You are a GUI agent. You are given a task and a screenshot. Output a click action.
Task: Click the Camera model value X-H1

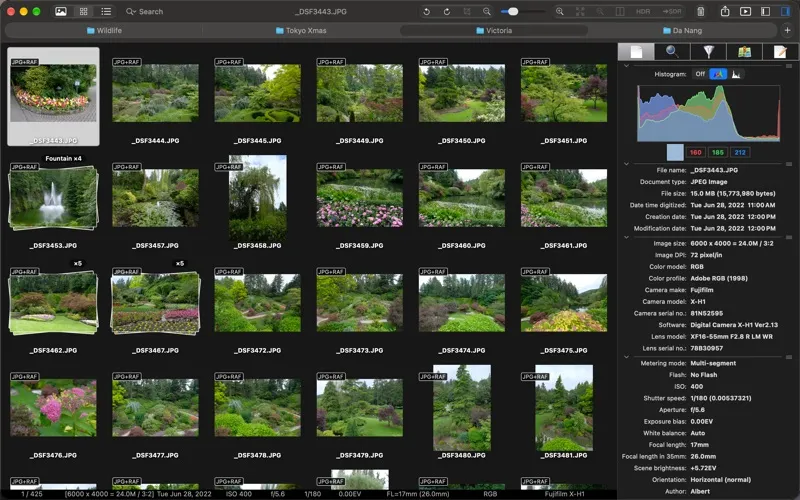(698, 302)
